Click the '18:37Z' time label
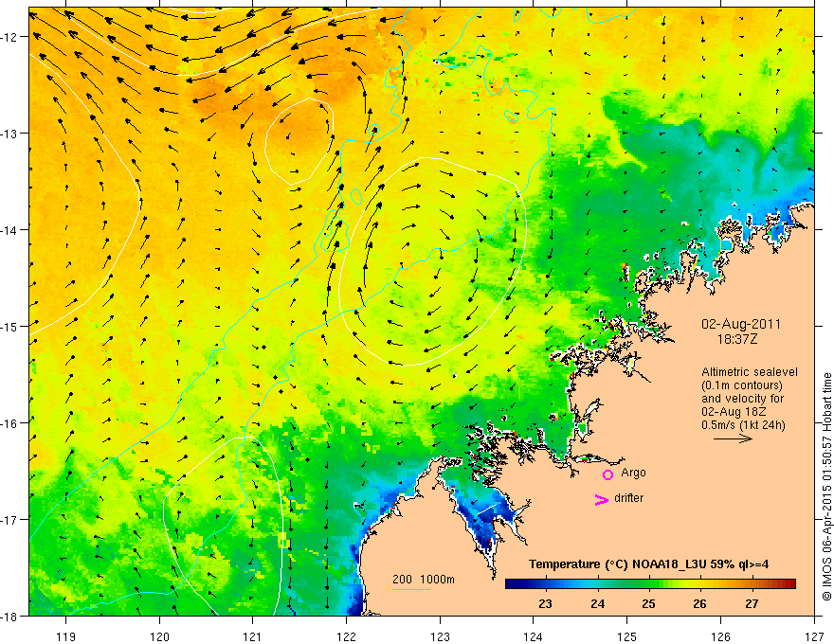 pos(736,339)
